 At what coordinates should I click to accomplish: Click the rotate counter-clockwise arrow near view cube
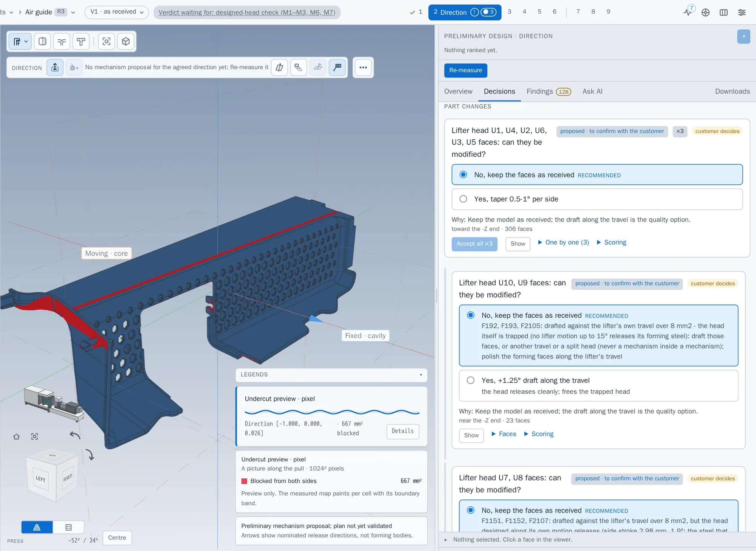[75, 435]
